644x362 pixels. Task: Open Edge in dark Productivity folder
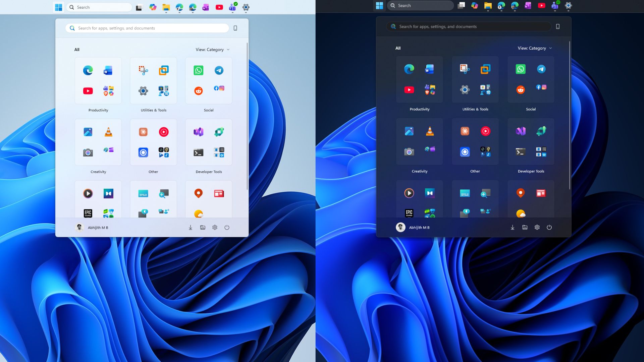click(x=409, y=69)
